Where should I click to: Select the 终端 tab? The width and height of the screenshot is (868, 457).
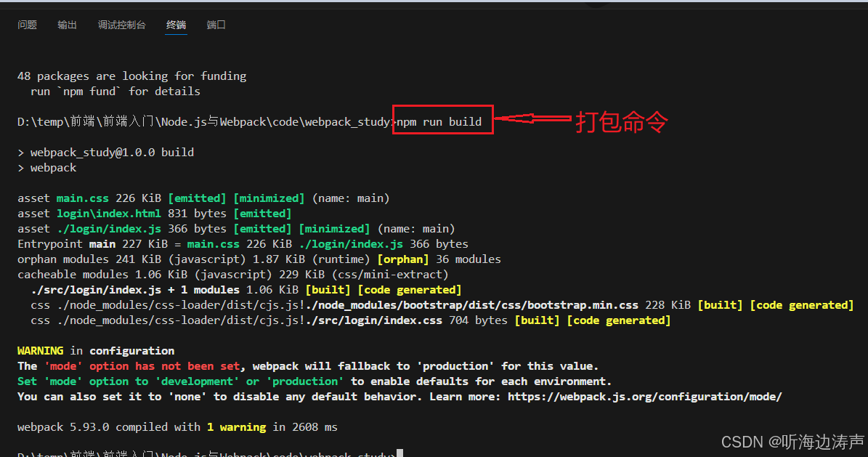[x=176, y=25]
